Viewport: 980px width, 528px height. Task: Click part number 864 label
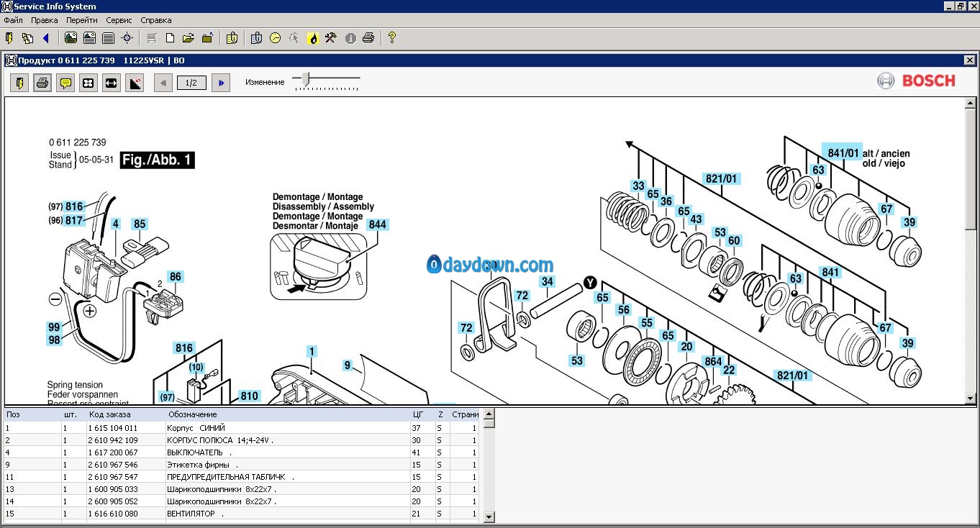pyautogui.click(x=713, y=361)
